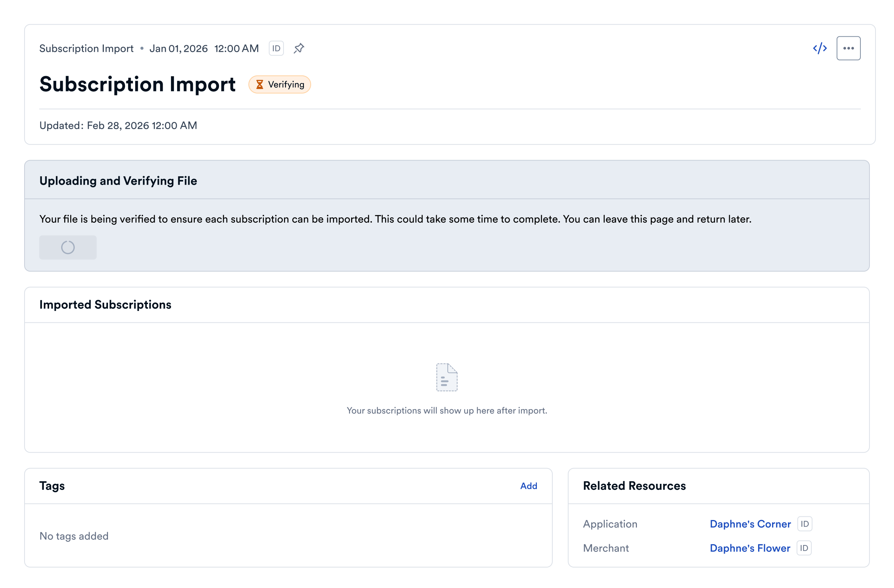This screenshot has width=894, height=588.
Task: Click the Related Resources heading
Action: [x=634, y=486]
